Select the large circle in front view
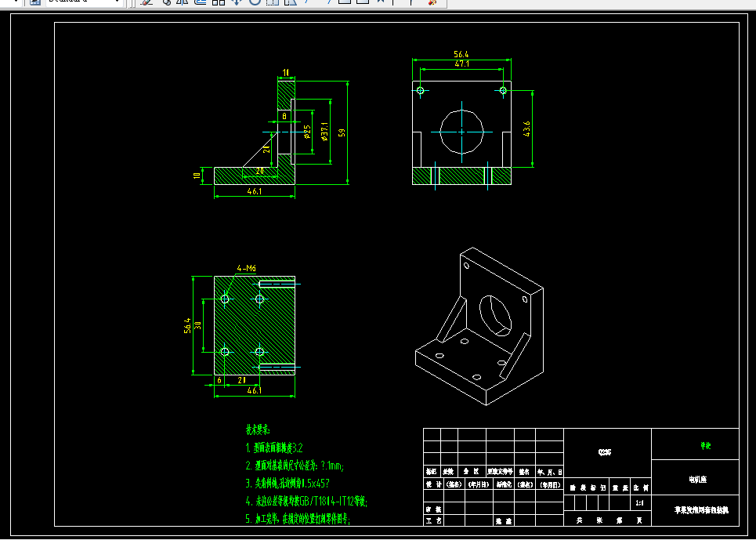This screenshot has width=756, height=540. 462,132
